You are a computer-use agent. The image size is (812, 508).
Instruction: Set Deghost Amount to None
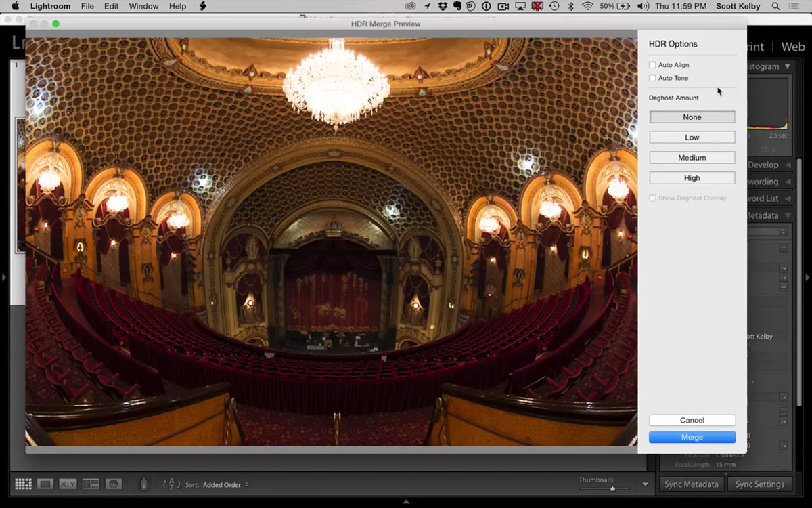692,117
